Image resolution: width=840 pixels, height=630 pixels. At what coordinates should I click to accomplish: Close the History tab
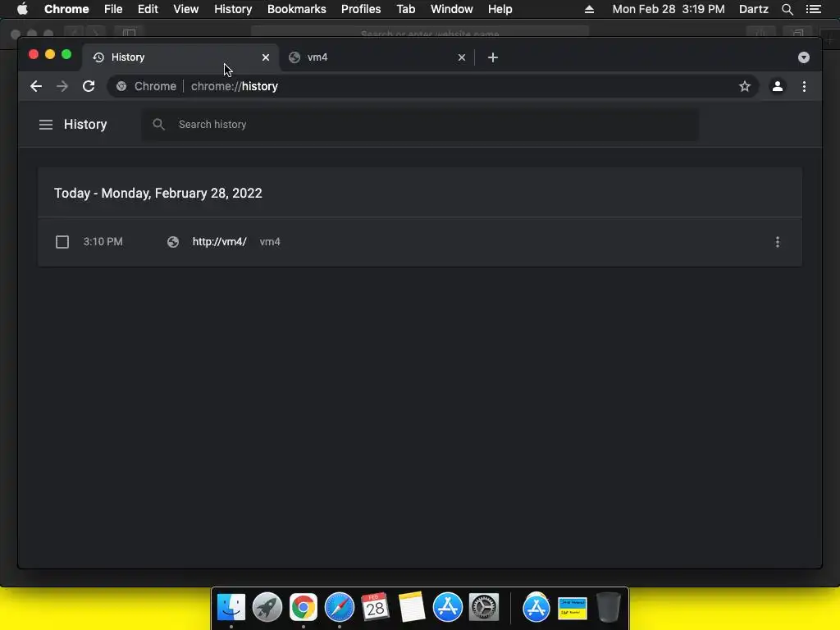pos(266,57)
